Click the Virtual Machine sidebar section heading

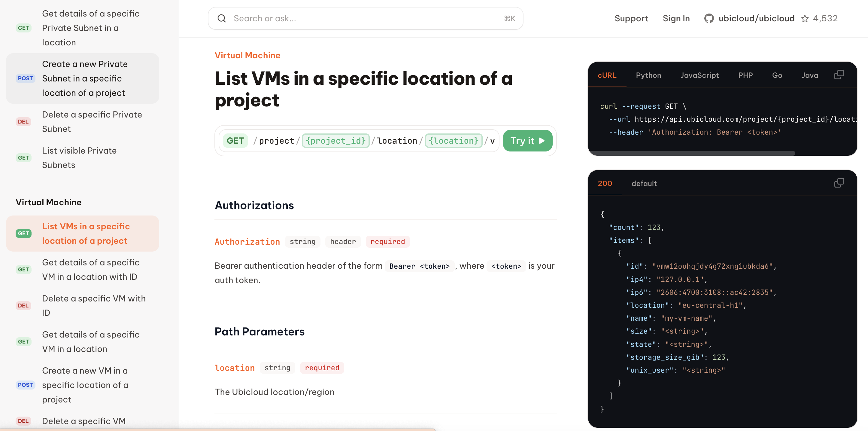pos(49,202)
